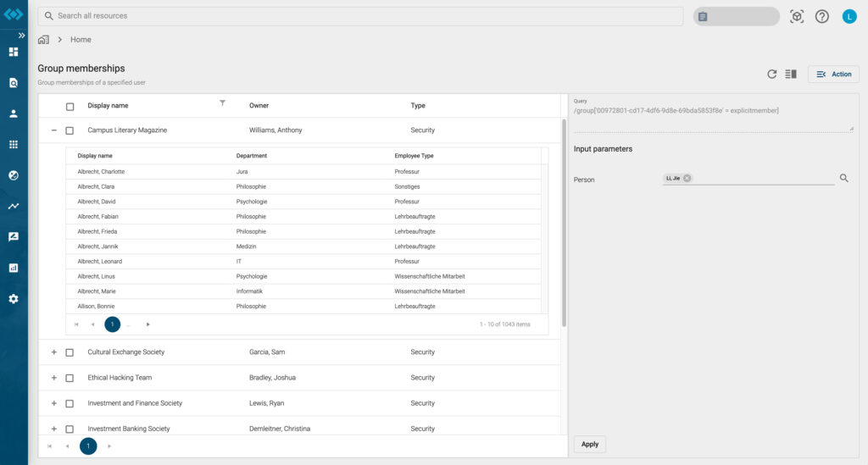Open the person sidebar icon
The image size is (868, 465).
tap(14, 113)
